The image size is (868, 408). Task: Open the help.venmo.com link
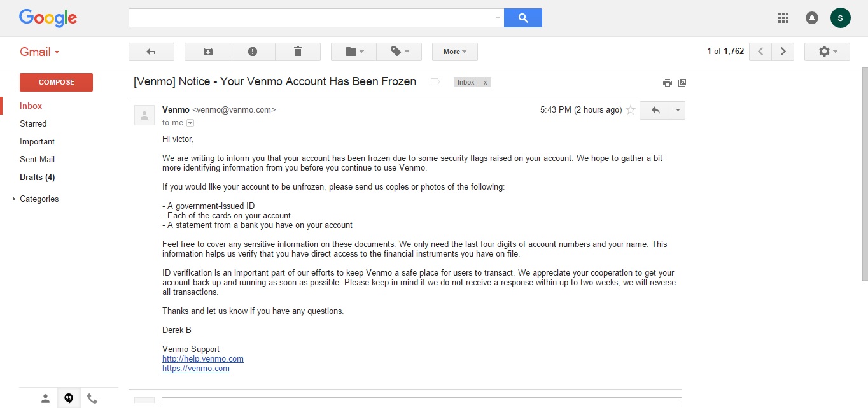pos(203,359)
